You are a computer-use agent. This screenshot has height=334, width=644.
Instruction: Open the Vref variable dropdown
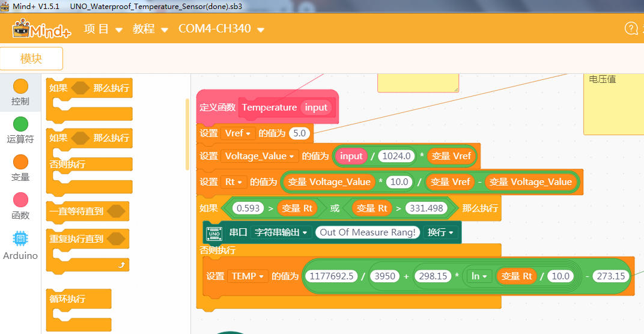point(237,133)
